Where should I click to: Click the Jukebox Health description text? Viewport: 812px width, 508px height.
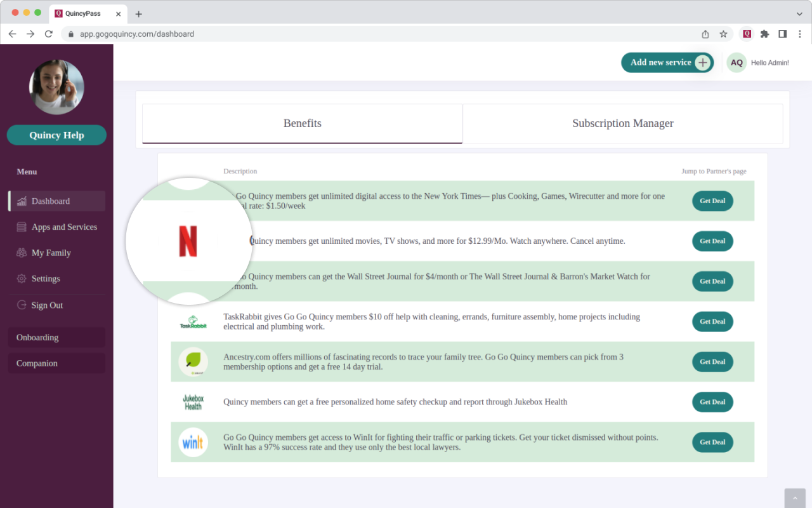(395, 402)
